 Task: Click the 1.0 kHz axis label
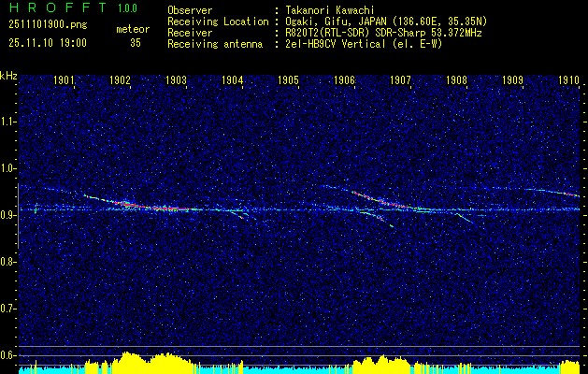pyautogui.click(x=7, y=168)
